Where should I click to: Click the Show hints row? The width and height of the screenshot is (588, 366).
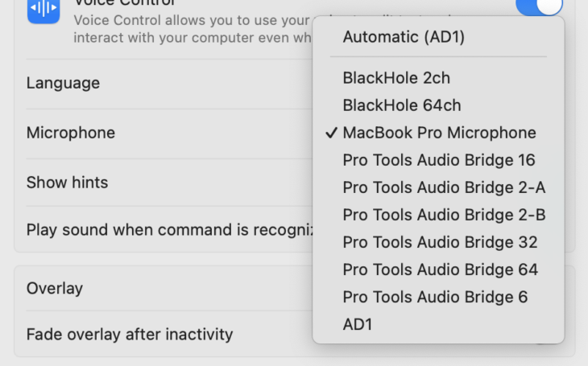pyautogui.click(x=67, y=183)
